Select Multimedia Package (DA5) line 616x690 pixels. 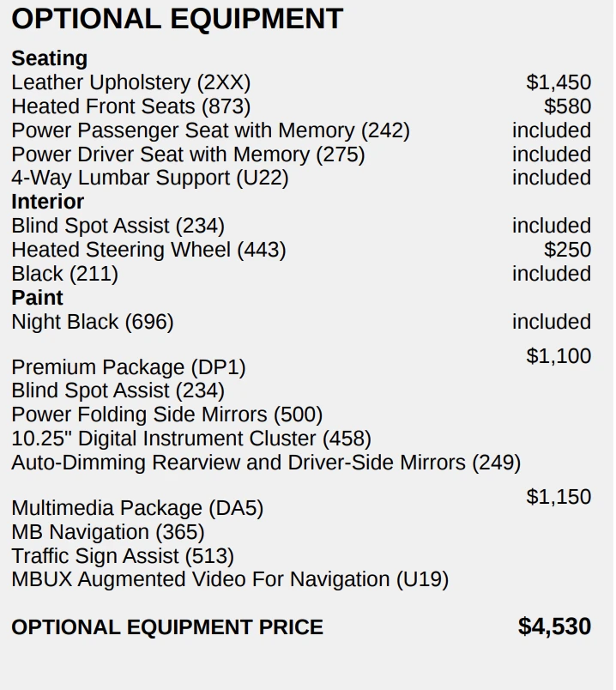coord(136,508)
